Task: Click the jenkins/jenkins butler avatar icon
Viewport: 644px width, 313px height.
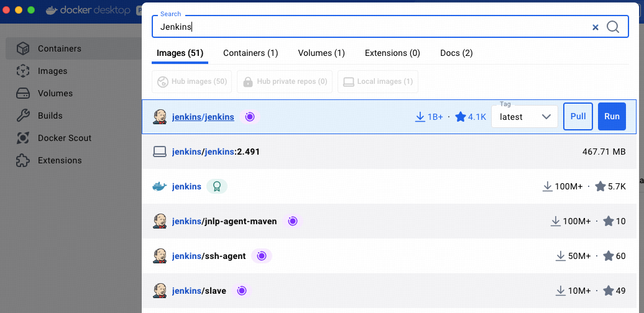Action: pyautogui.click(x=159, y=117)
